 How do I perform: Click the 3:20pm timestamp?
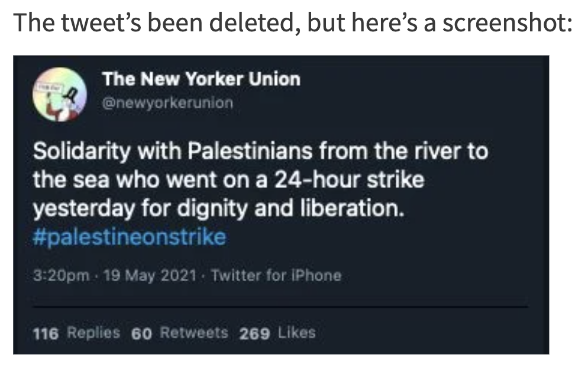point(61,276)
